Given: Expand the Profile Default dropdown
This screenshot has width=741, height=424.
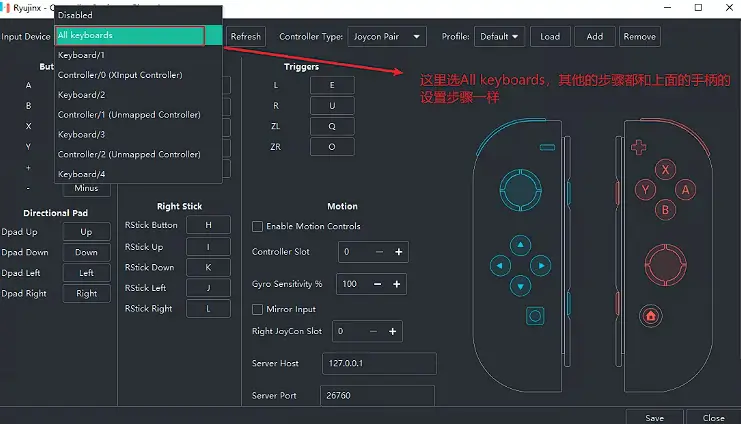Looking at the screenshot, I should (500, 37).
